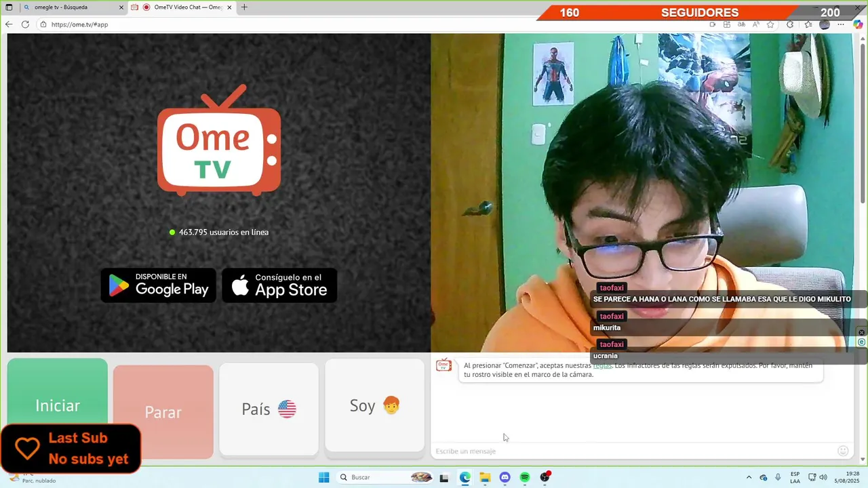Open the browser tab actions menu icon
Viewport: 868px width, 488px height.
[x=9, y=7]
